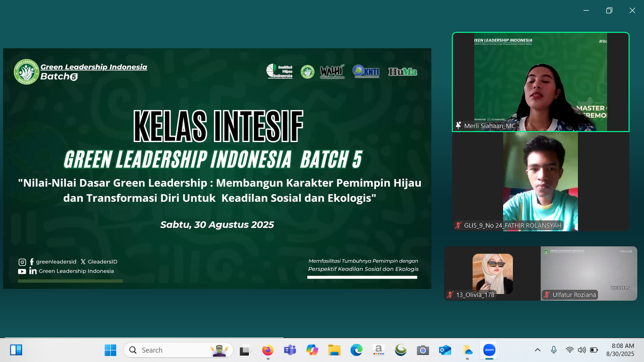Open the Amazon app
The width and height of the screenshot is (644, 362).
coord(379,350)
